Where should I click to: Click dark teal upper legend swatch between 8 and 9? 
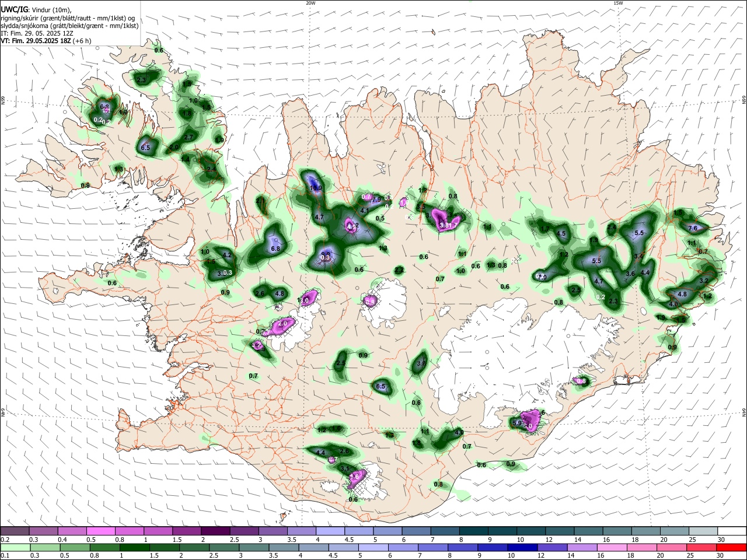click(x=473, y=531)
